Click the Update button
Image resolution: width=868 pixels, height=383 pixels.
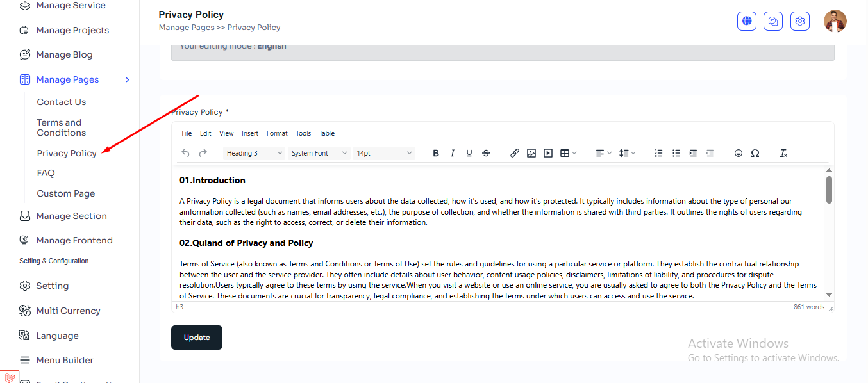click(x=196, y=338)
